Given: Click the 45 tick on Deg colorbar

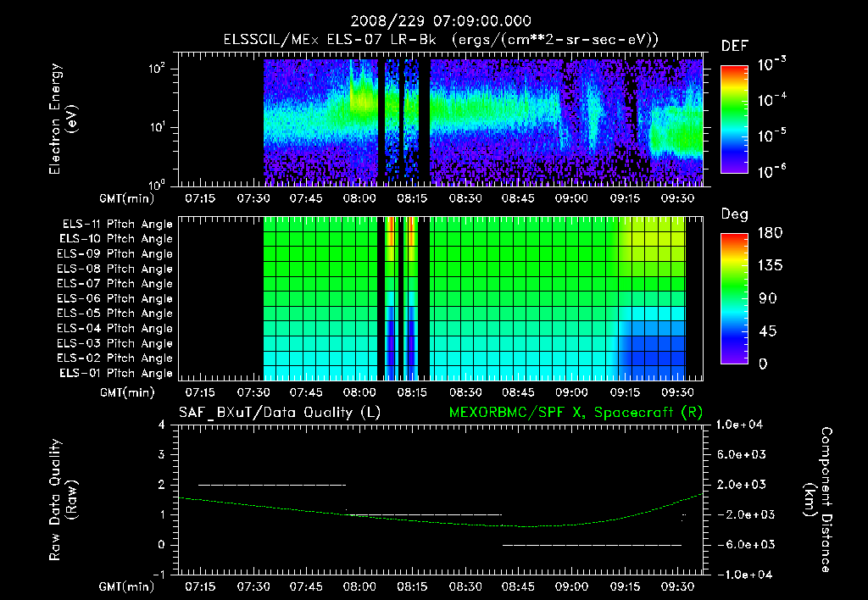Looking at the screenshot, I should coord(766,331).
